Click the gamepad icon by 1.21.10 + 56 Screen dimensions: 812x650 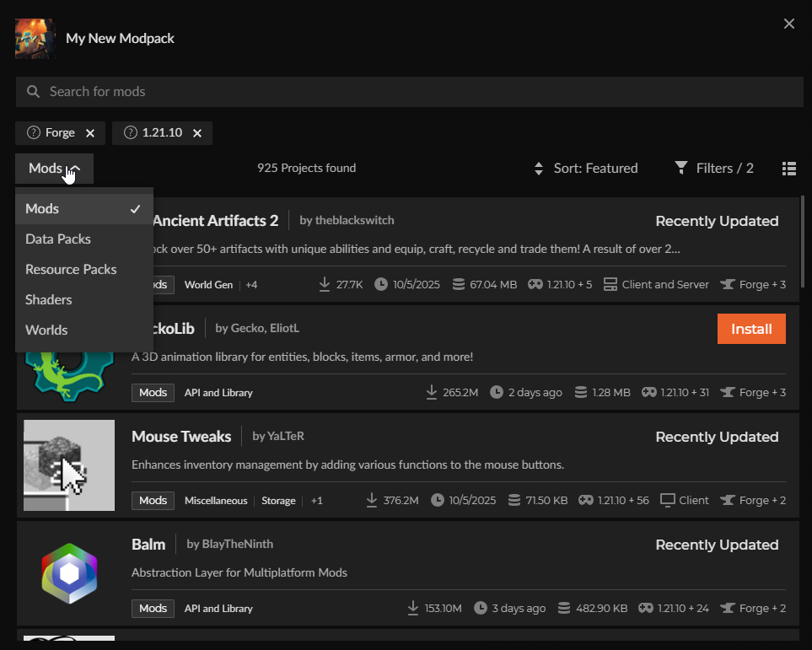coord(586,500)
